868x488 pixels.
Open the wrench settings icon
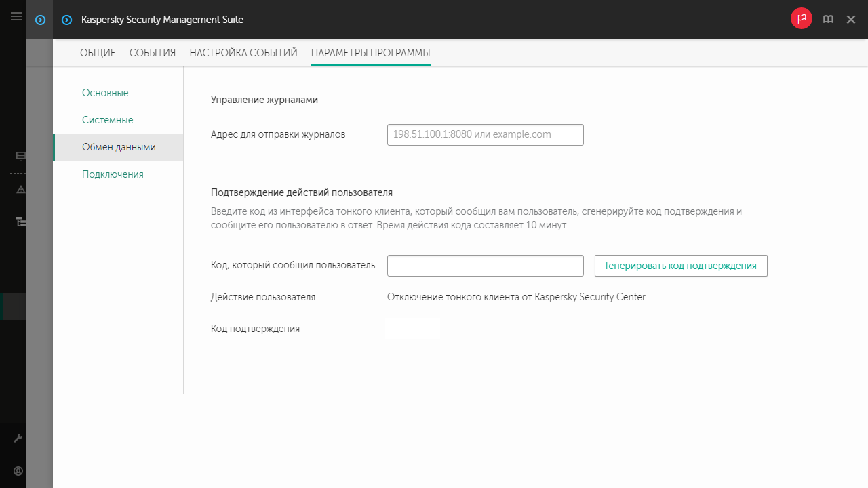[x=18, y=439]
